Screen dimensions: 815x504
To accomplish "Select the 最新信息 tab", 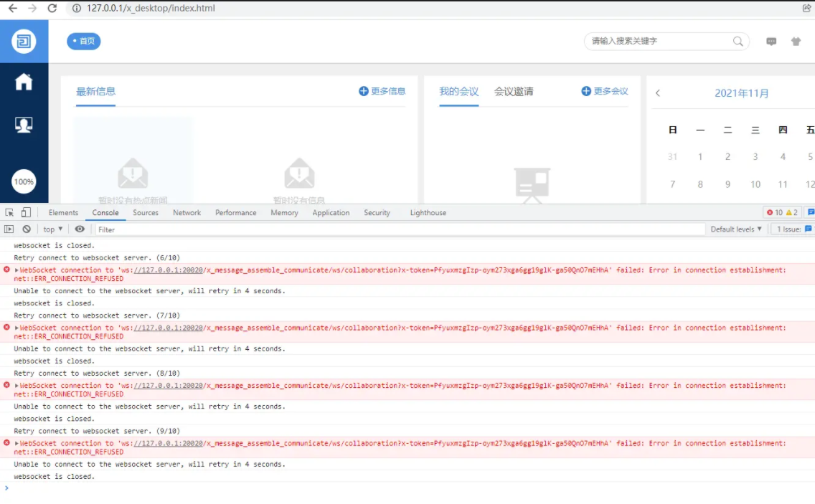I will 95,92.
